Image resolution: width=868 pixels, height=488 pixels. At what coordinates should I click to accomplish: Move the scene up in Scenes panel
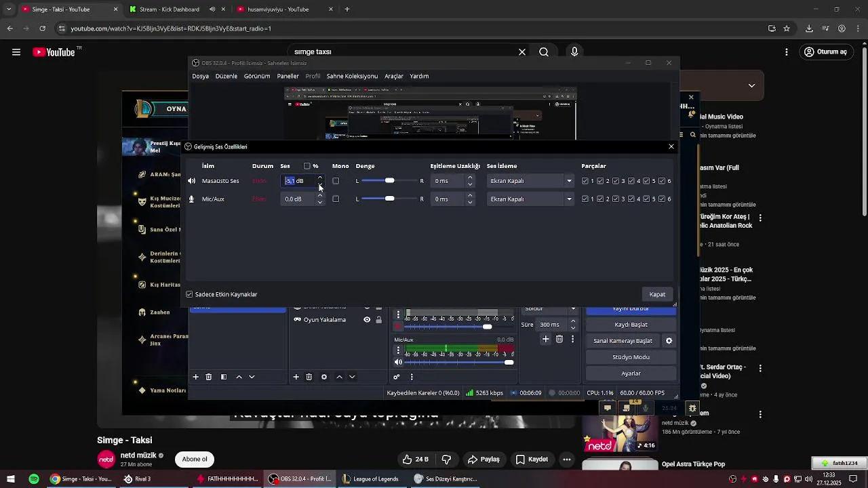click(x=239, y=377)
